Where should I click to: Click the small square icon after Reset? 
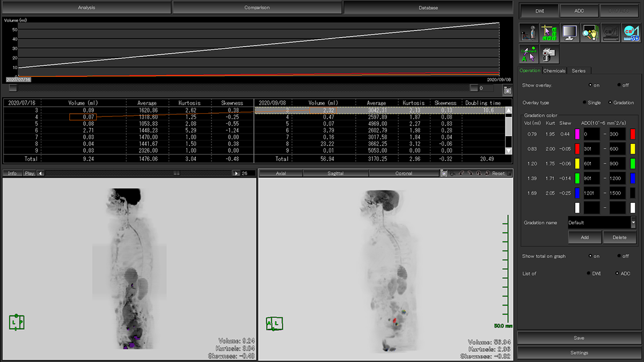[x=509, y=173]
